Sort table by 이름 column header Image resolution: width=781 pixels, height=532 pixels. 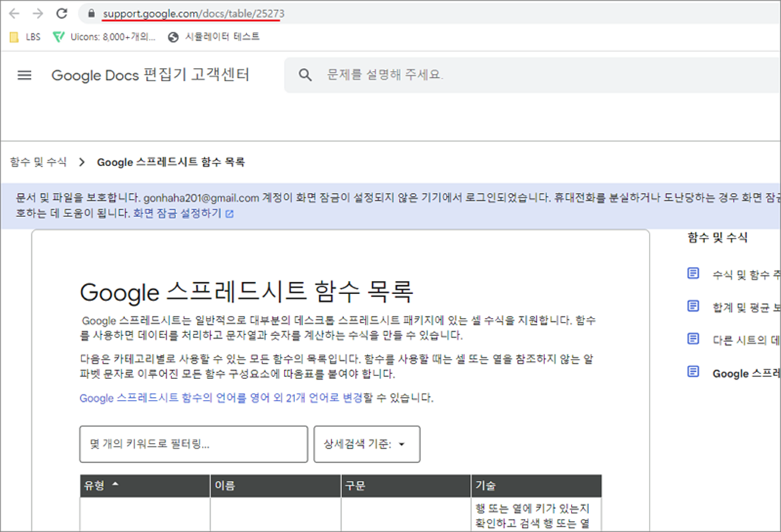[276, 485]
